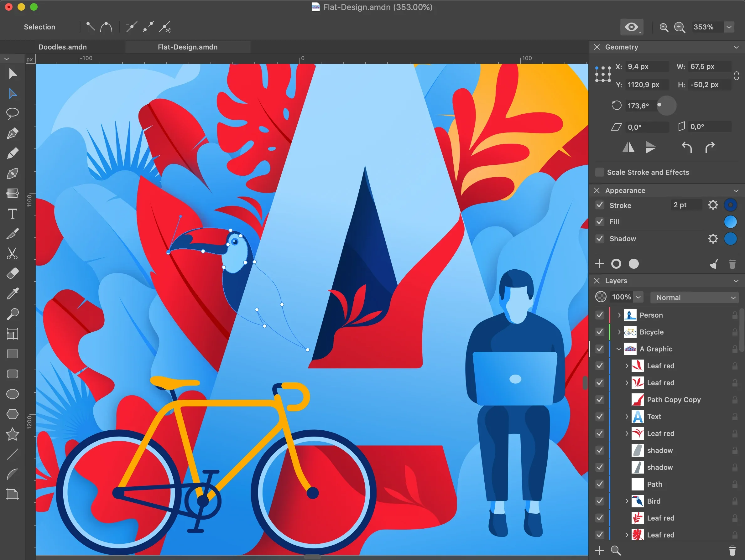745x560 pixels.
Task: Select the Lasso selection tool
Action: point(13,113)
